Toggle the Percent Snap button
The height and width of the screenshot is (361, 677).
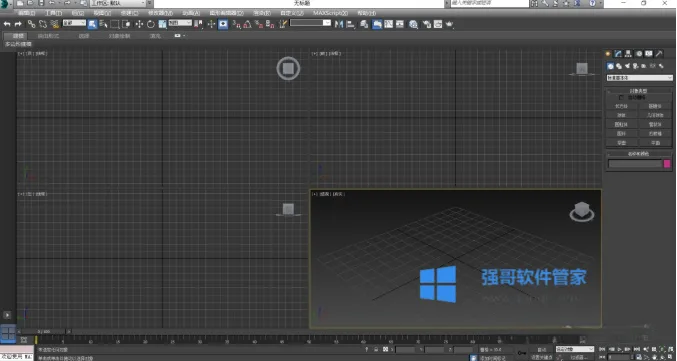click(259, 24)
